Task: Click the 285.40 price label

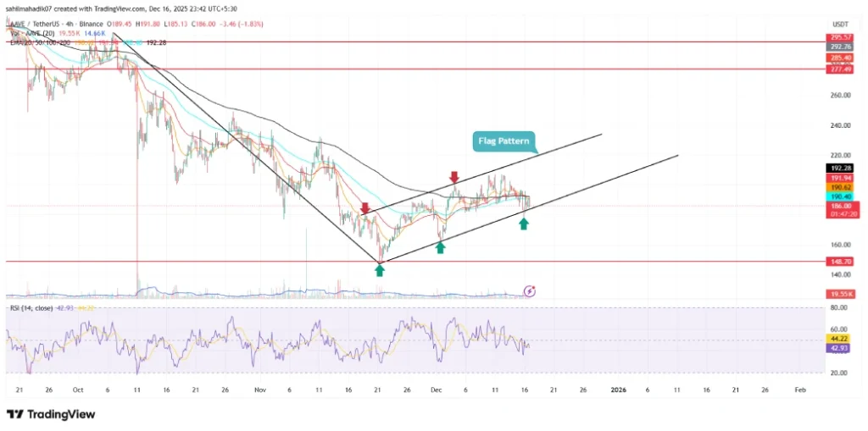Action: [x=838, y=58]
